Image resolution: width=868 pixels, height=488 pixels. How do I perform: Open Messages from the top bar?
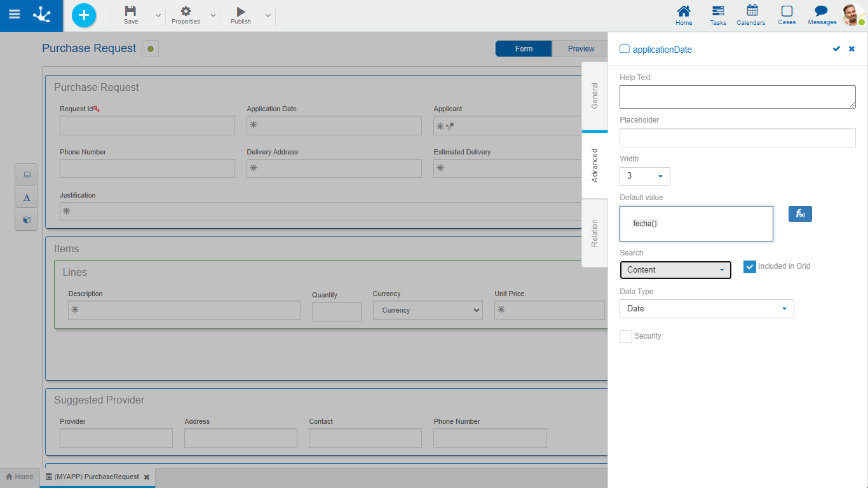pyautogui.click(x=822, y=15)
